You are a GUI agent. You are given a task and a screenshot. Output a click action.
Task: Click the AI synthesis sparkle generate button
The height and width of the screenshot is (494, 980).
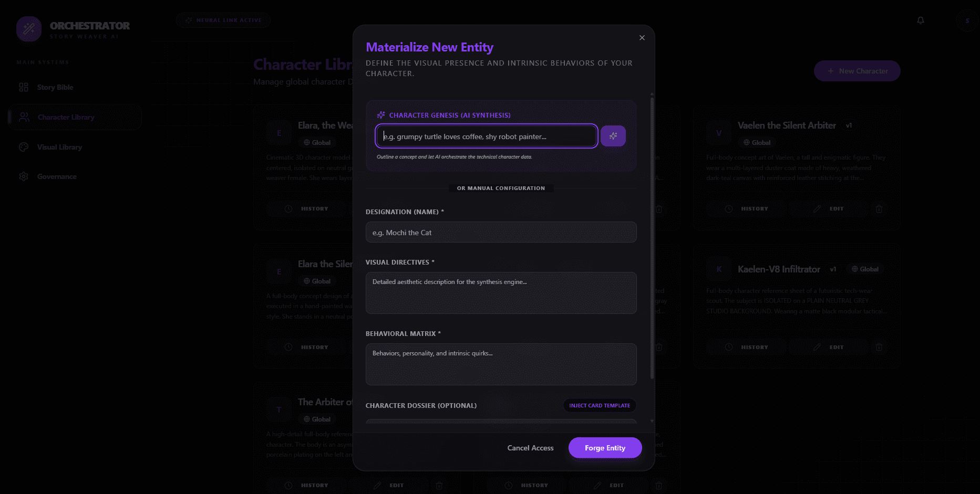[x=613, y=136]
